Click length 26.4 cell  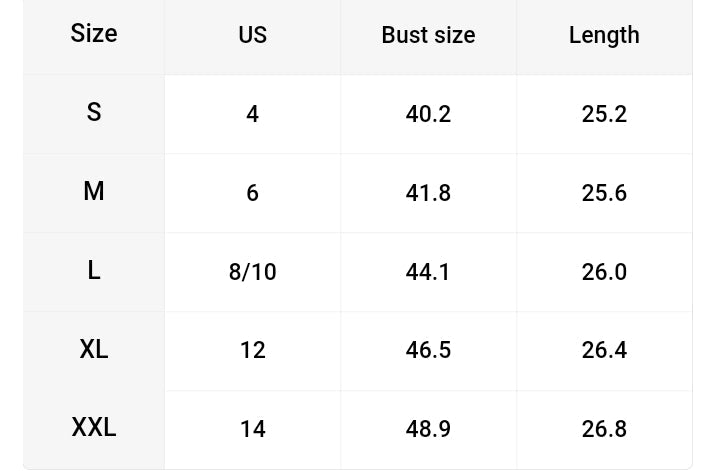[604, 351]
